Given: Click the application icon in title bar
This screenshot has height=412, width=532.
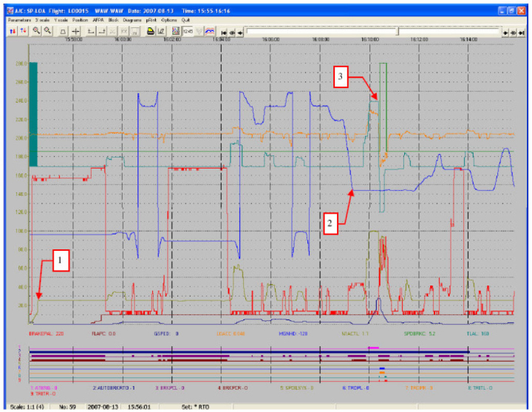Looking at the screenshot, I should [x=10, y=11].
